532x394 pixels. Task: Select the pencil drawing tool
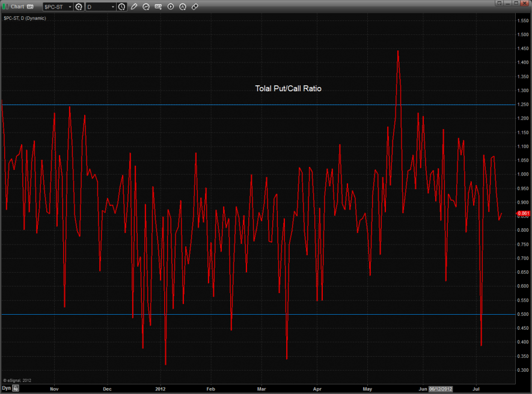[134, 7]
